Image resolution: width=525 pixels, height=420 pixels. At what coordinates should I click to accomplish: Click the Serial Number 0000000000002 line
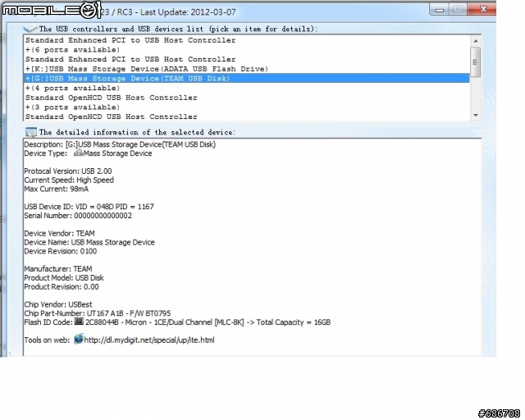click(x=78, y=216)
